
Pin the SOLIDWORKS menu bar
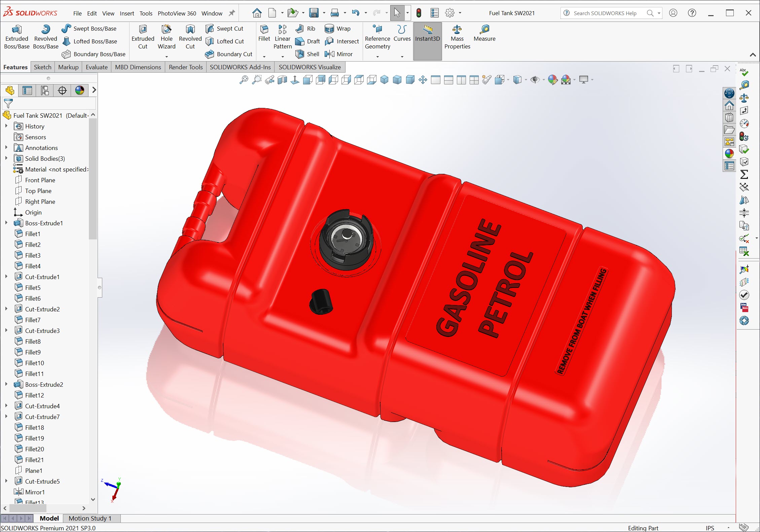click(x=232, y=13)
